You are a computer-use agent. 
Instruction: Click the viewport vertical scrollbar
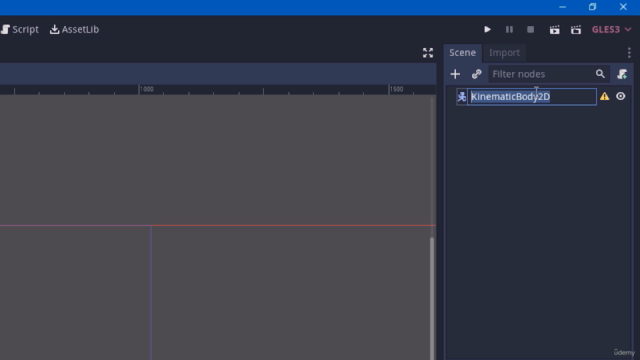pyautogui.click(x=432, y=299)
